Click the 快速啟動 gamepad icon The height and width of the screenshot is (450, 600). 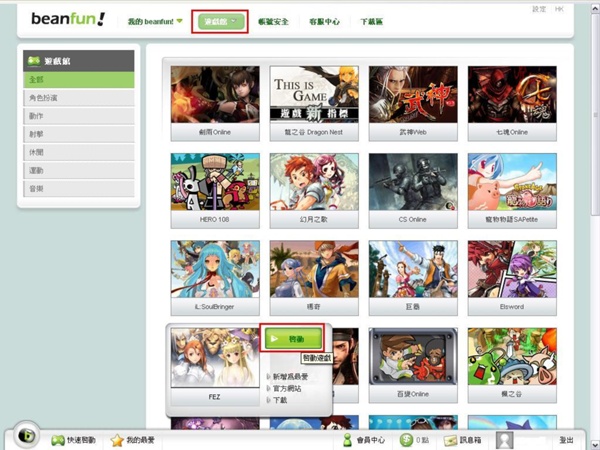58,440
